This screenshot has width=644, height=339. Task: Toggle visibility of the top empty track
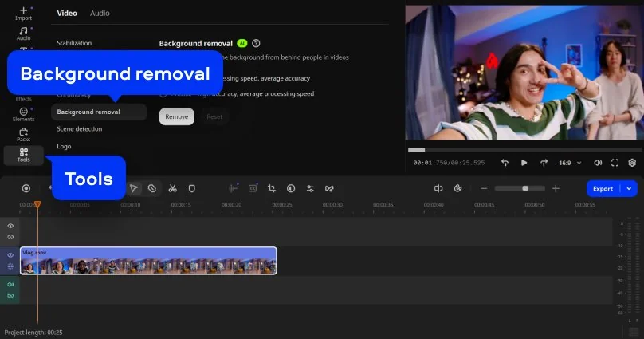[x=11, y=227]
